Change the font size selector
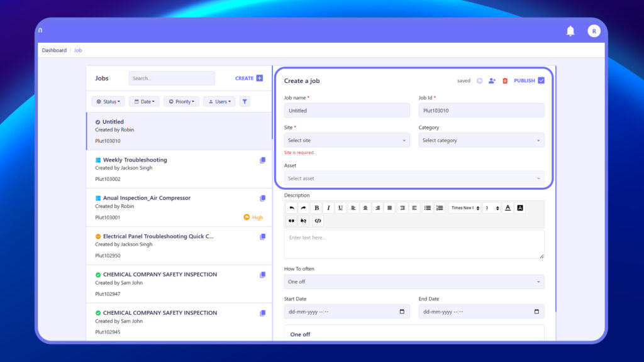Image resolution: width=644 pixels, height=362 pixels. pos(492,208)
